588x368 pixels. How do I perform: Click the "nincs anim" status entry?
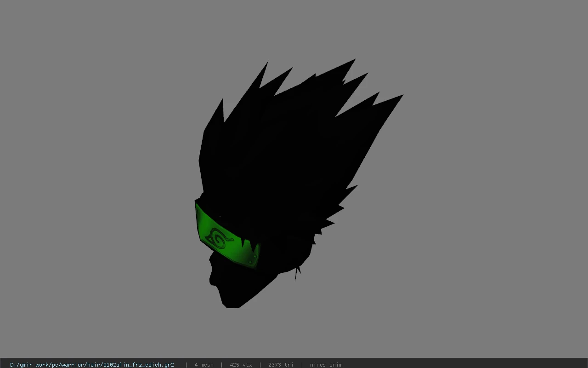click(x=326, y=365)
